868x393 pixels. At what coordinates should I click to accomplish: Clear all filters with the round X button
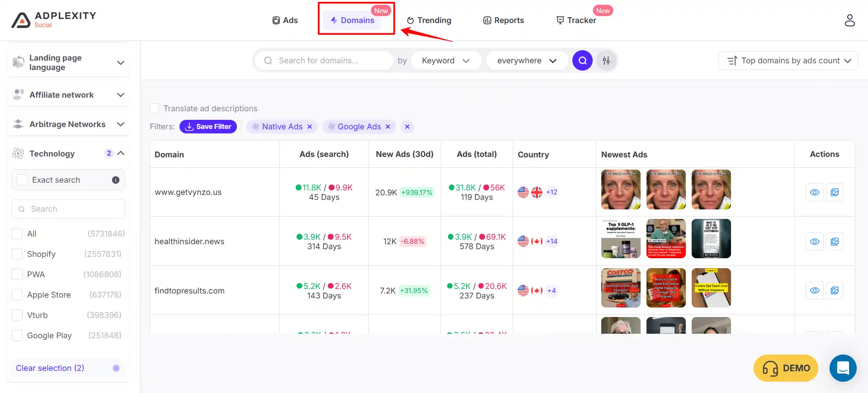click(x=407, y=127)
